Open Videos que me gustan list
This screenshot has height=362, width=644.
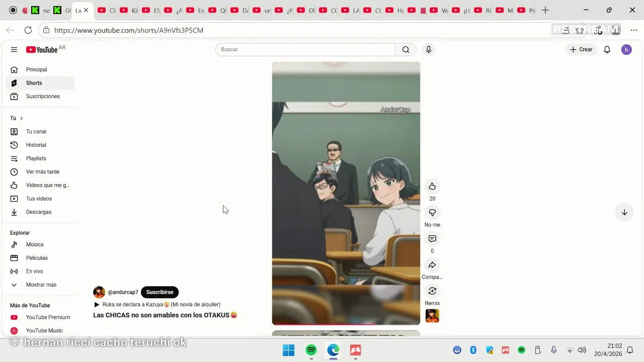40,185
